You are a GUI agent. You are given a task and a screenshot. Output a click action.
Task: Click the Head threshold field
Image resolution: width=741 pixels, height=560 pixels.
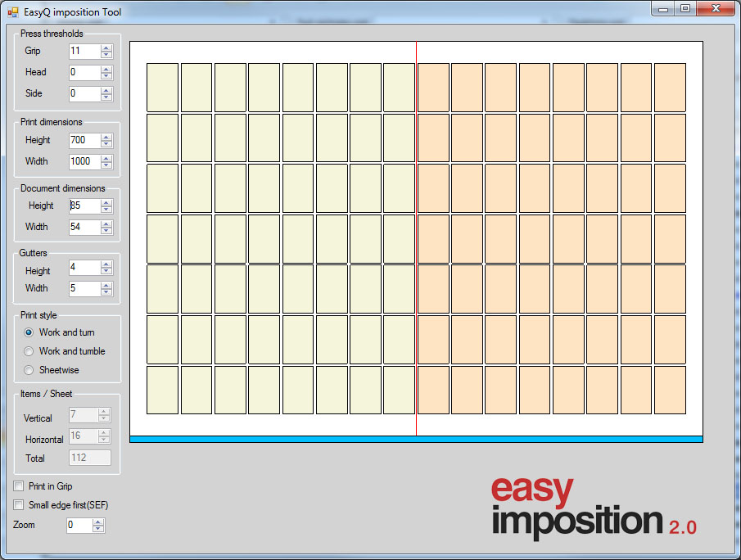pyautogui.click(x=84, y=72)
